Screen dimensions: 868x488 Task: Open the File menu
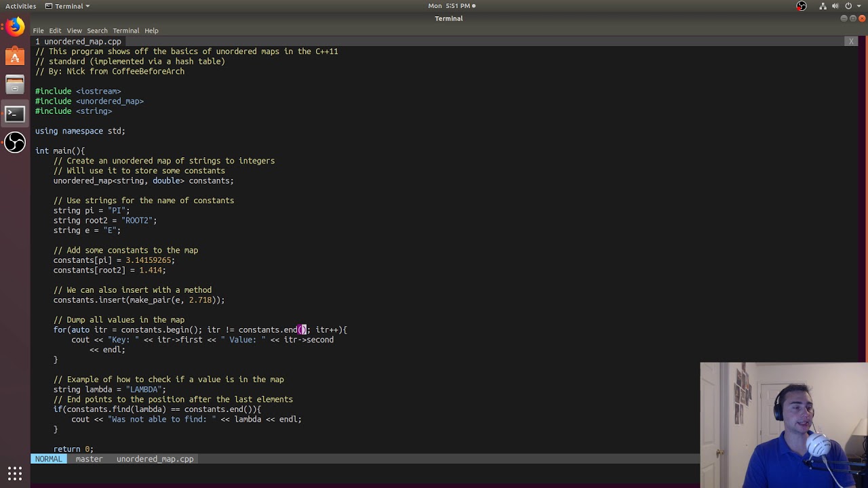pyautogui.click(x=38, y=30)
